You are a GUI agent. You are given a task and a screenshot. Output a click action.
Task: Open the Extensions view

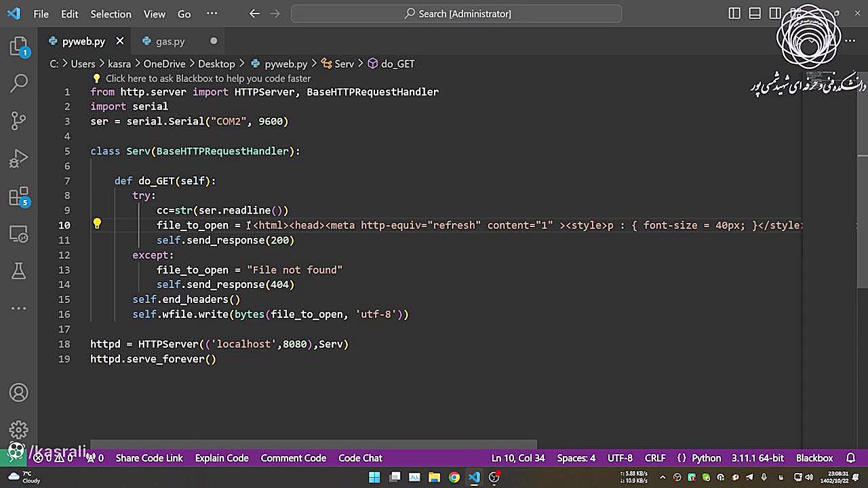[x=19, y=197]
